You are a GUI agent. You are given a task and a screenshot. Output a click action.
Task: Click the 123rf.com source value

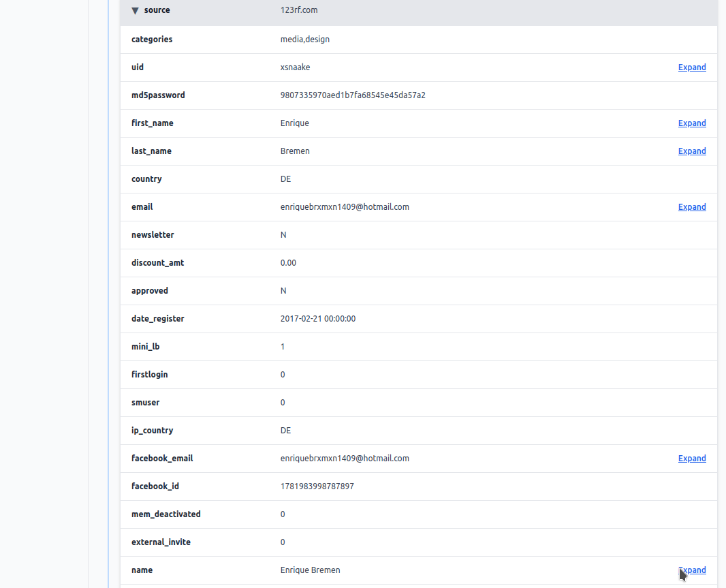point(299,10)
